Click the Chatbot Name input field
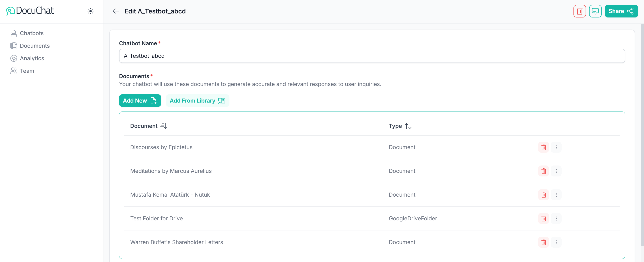The height and width of the screenshot is (262, 644). 372,56
